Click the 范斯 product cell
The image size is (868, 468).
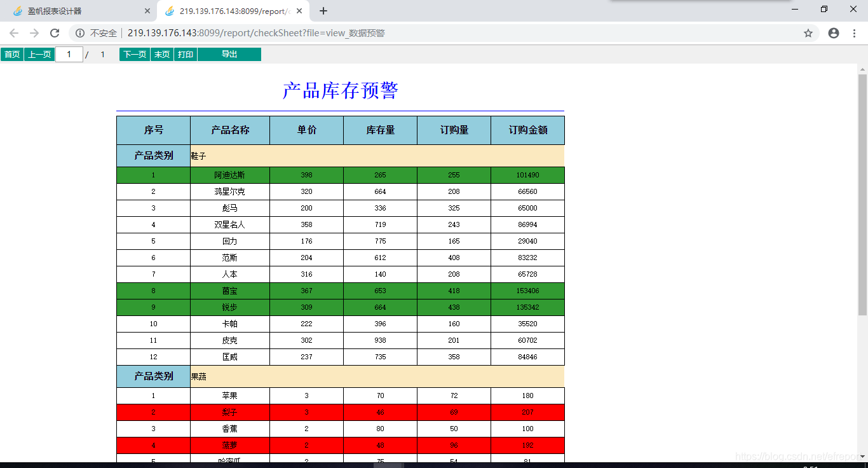point(230,258)
